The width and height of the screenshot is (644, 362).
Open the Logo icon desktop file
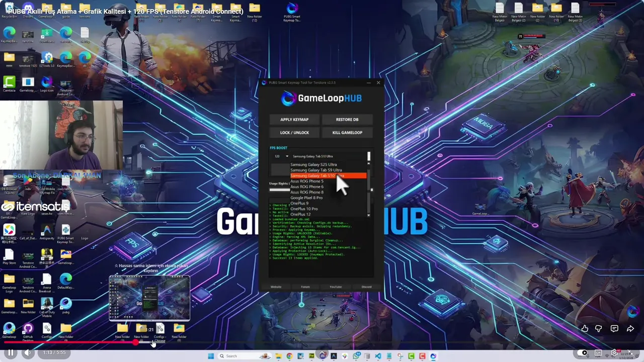(x=47, y=84)
